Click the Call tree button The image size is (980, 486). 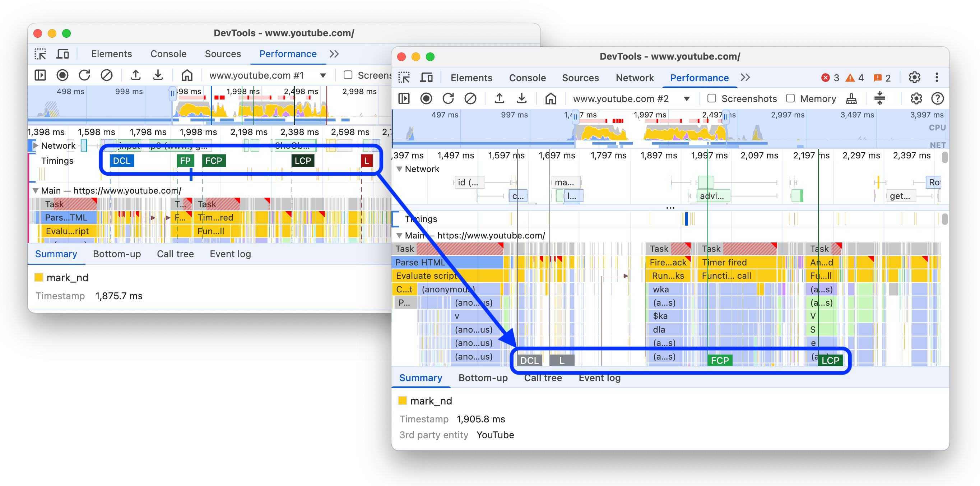coord(542,378)
